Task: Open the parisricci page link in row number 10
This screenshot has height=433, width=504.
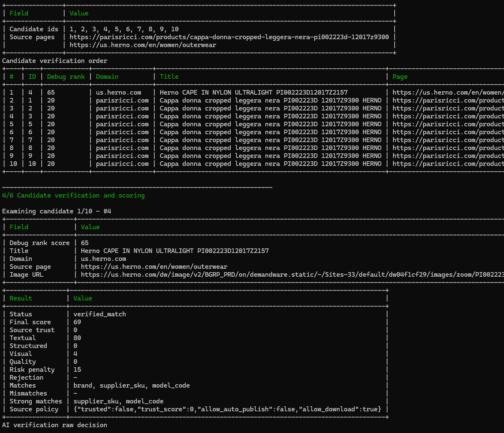Action: pyautogui.click(x=448, y=164)
